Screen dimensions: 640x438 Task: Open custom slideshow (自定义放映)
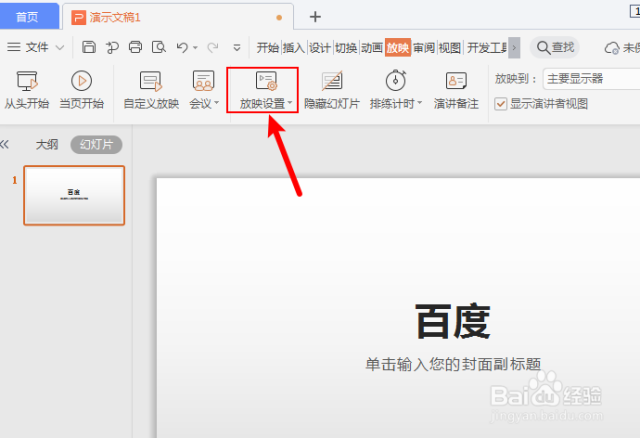[151, 90]
